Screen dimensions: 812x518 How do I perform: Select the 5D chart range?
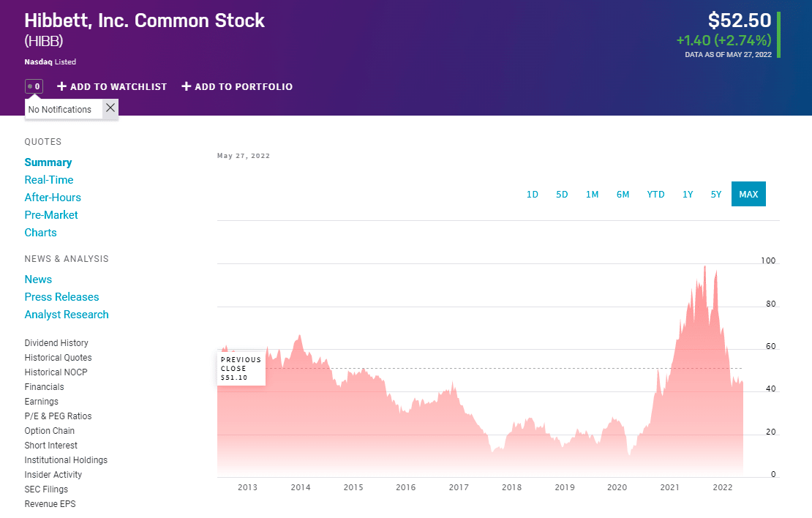pyautogui.click(x=562, y=195)
